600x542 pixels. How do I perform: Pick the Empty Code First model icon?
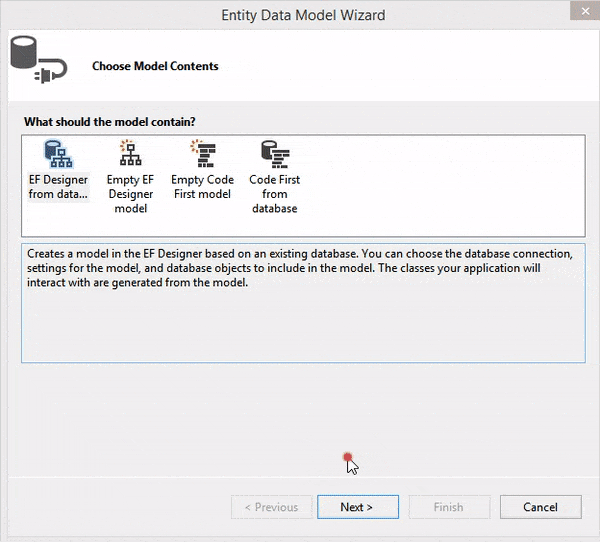pos(203,153)
